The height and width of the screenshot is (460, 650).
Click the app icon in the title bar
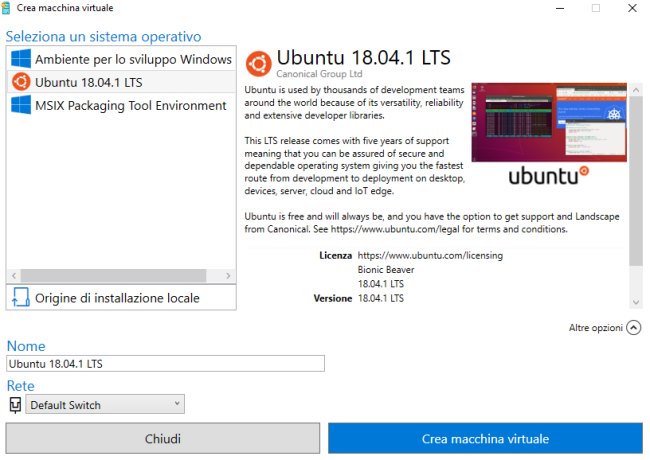(6, 8)
